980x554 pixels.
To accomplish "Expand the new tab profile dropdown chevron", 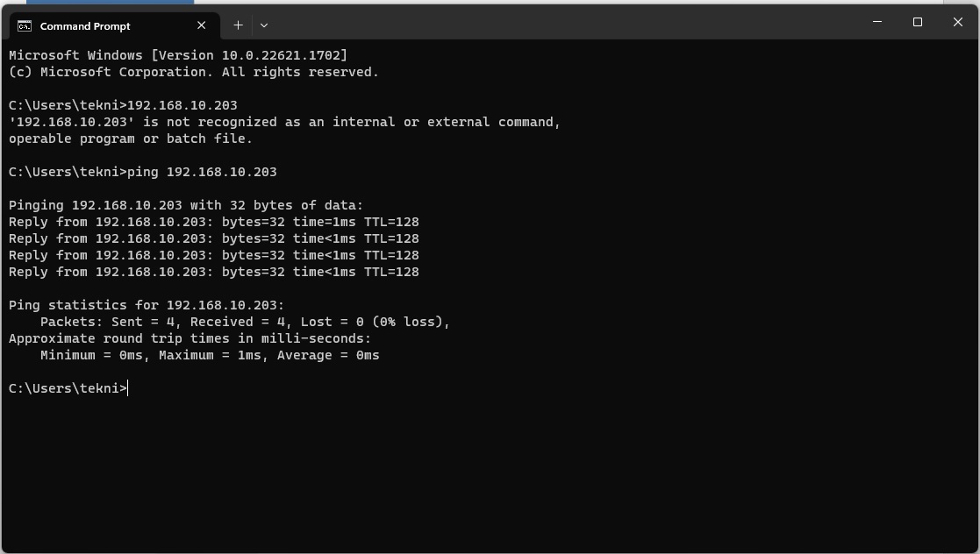I will [x=264, y=25].
